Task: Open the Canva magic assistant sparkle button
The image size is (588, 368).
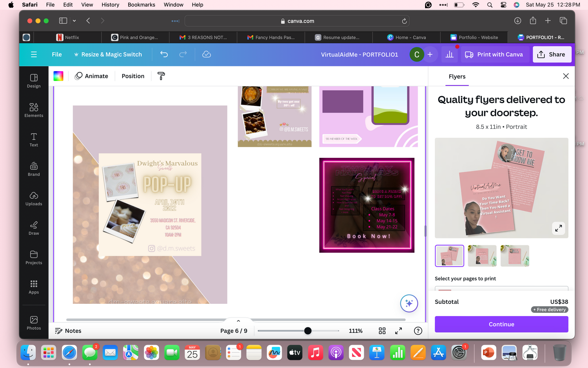Action: click(409, 303)
